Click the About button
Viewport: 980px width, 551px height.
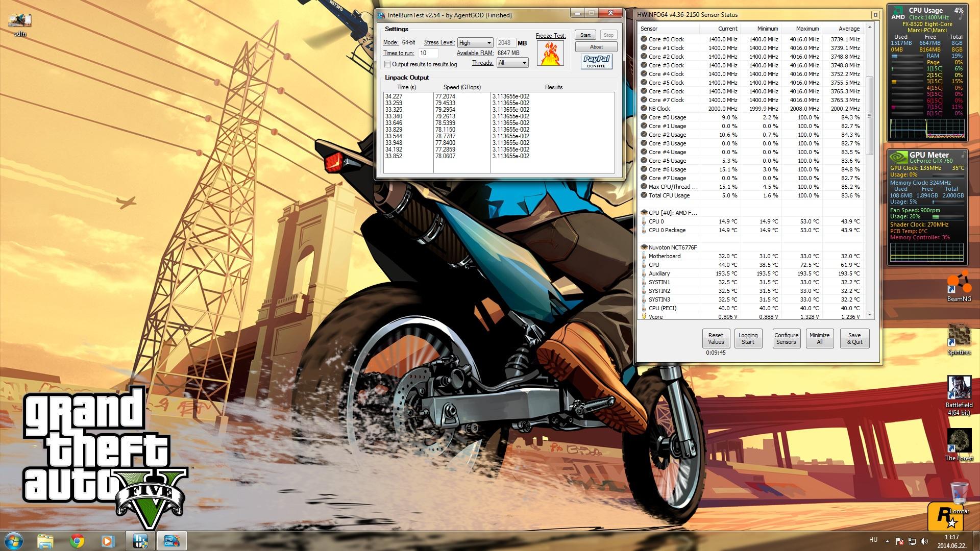pos(596,47)
